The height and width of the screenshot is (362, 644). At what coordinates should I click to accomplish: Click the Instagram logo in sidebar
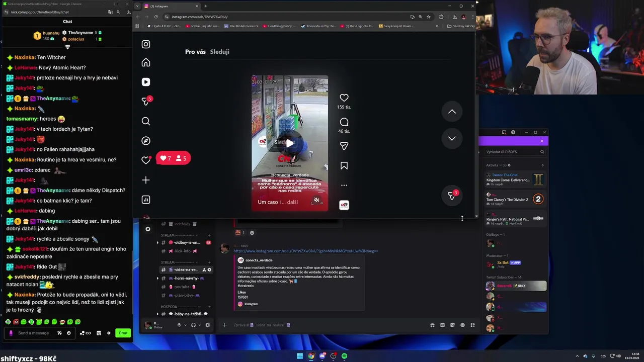click(x=146, y=44)
